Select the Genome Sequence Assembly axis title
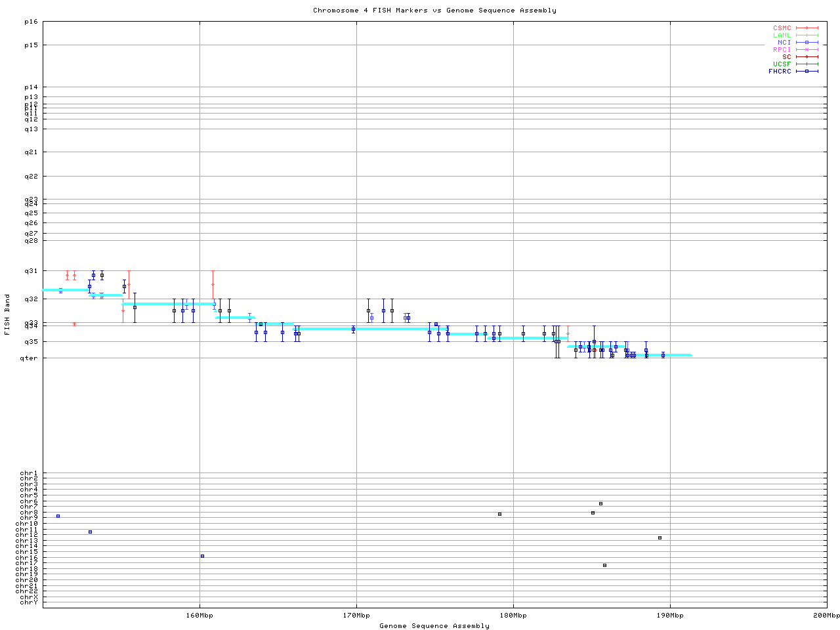The image size is (840, 630). [434, 626]
